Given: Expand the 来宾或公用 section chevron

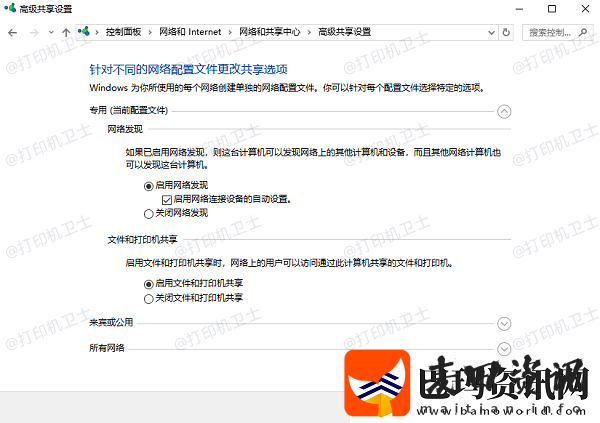Looking at the screenshot, I should click(504, 324).
